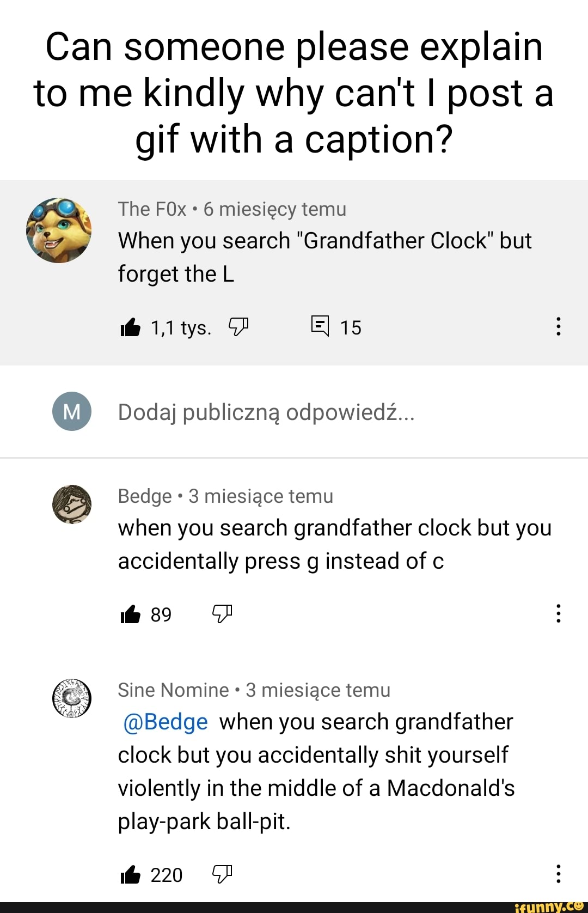The width and height of the screenshot is (588, 913).
Task: Click the Bedge username above the comment
Action: [x=145, y=496]
